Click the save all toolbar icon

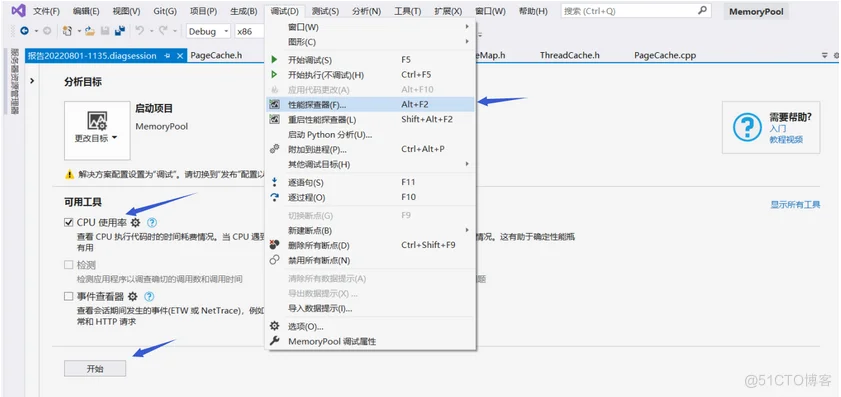tap(120, 31)
